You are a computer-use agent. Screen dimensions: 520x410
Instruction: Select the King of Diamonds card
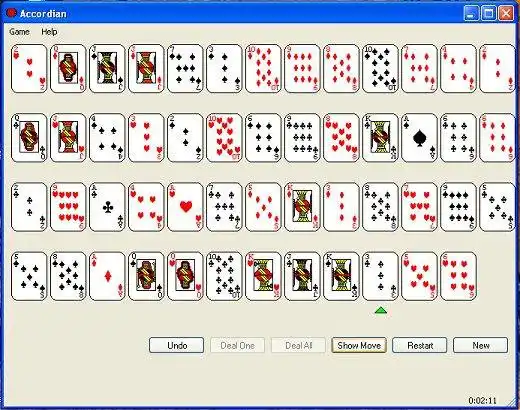[x=302, y=207]
